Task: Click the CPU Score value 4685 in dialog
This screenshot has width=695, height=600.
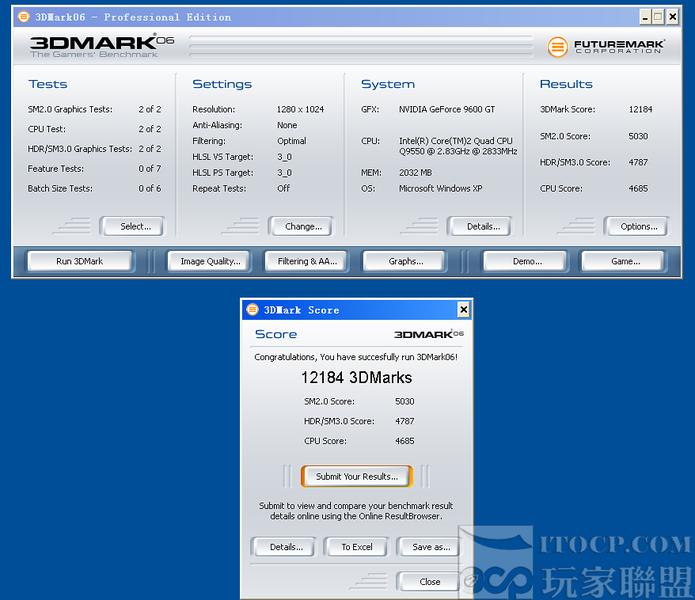Action: pos(405,441)
